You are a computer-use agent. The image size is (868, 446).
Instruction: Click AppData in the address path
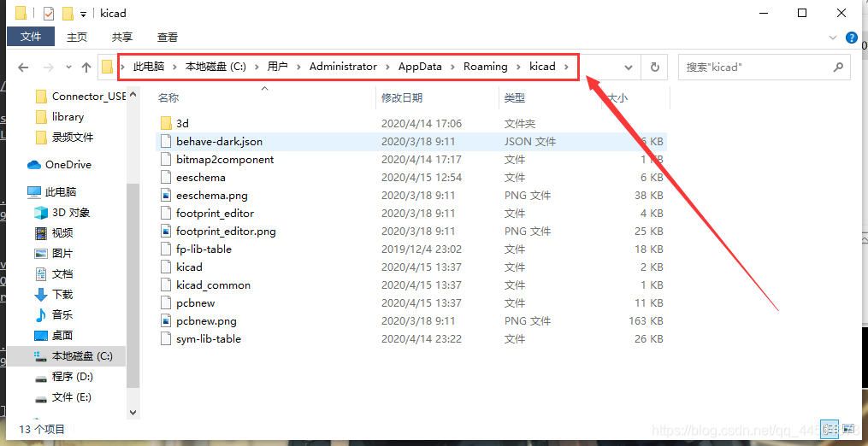pos(420,67)
